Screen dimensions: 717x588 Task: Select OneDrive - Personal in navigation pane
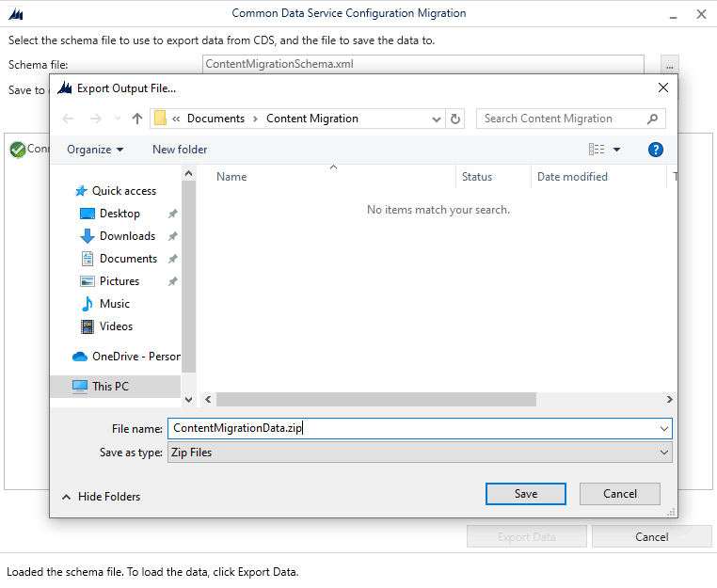pyautogui.click(x=126, y=357)
